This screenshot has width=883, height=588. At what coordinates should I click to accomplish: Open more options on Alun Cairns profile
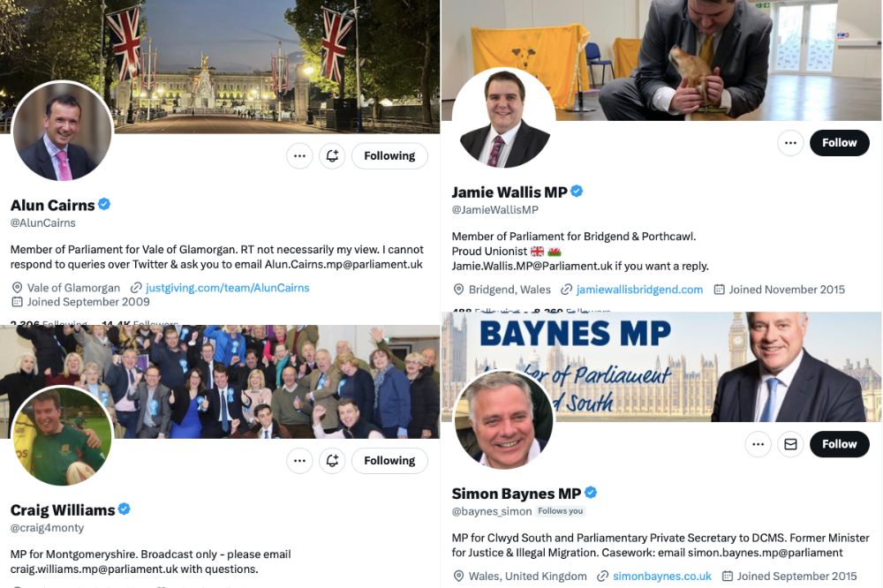tap(299, 156)
